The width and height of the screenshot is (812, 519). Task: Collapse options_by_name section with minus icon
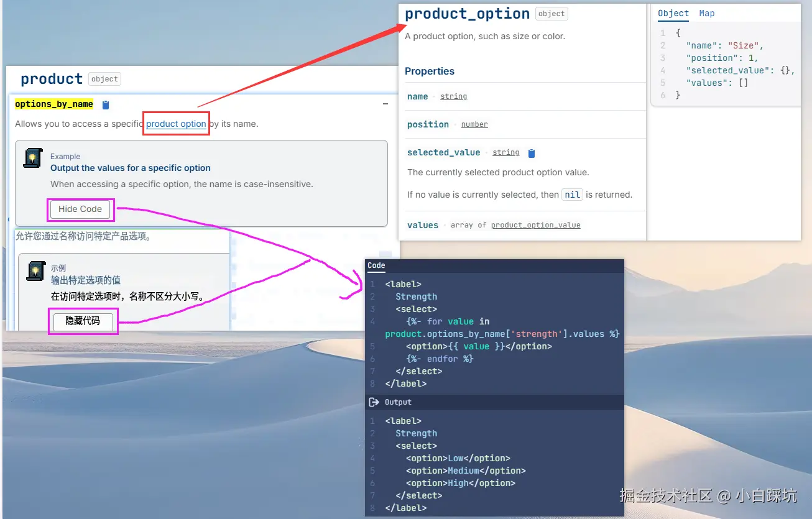coord(385,104)
